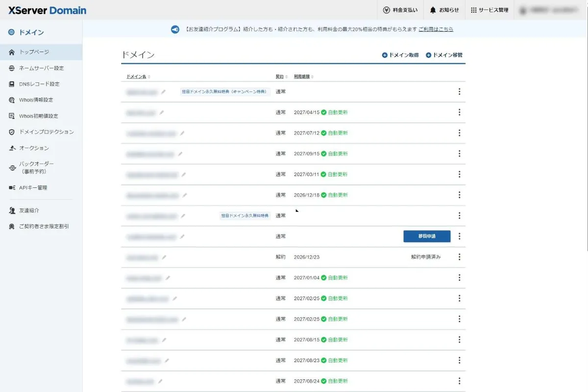Viewport: 588px width, 392px height.
Task: Edit the domain memo in the 2027/07/12 row
Action: pyautogui.click(x=182, y=133)
